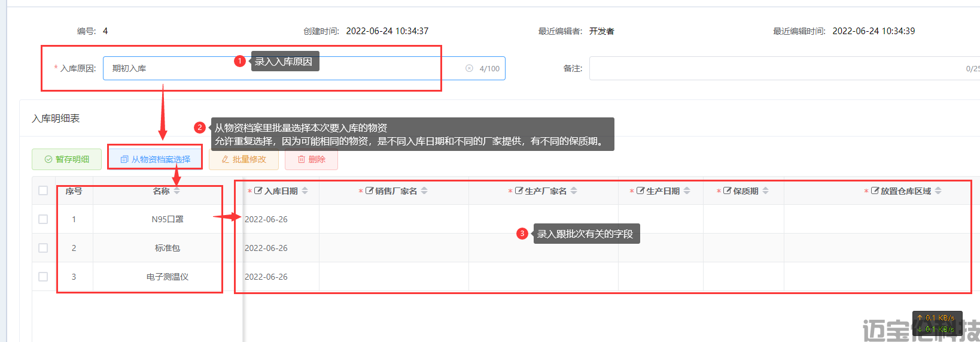Sort table by 名称 column arrows
The image size is (980, 342).
click(x=176, y=191)
